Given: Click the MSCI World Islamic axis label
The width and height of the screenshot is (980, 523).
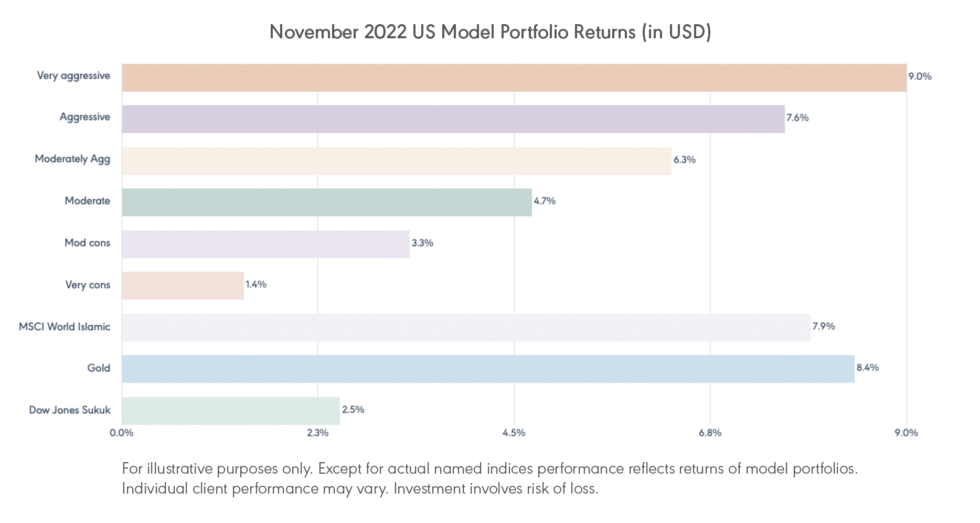Looking at the screenshot, I should [65, 327].
